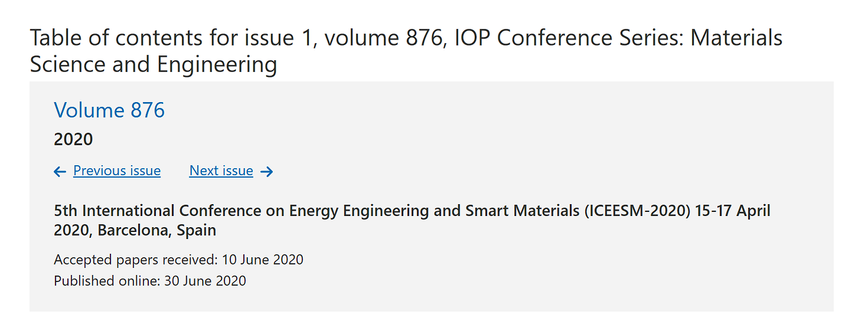
Task: Click the bold 2020 year label
Action: point(73,140)
